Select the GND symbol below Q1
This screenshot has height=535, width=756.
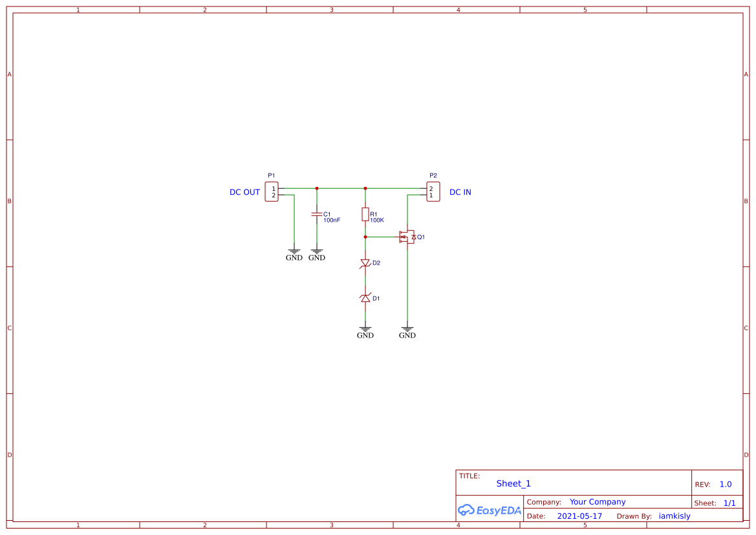click(407, 329)
